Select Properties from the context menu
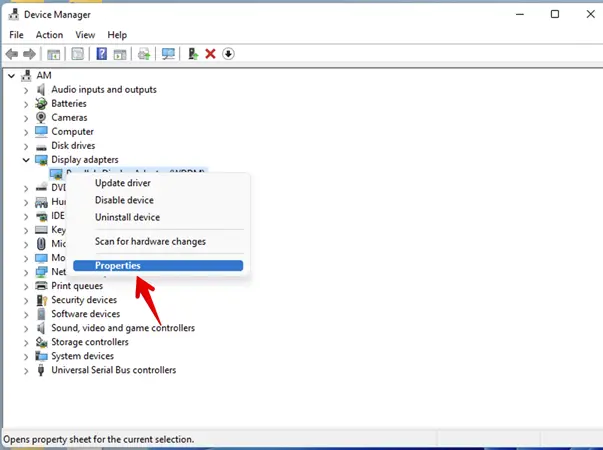This screenshot has width=603, height=450. (118, 266)
